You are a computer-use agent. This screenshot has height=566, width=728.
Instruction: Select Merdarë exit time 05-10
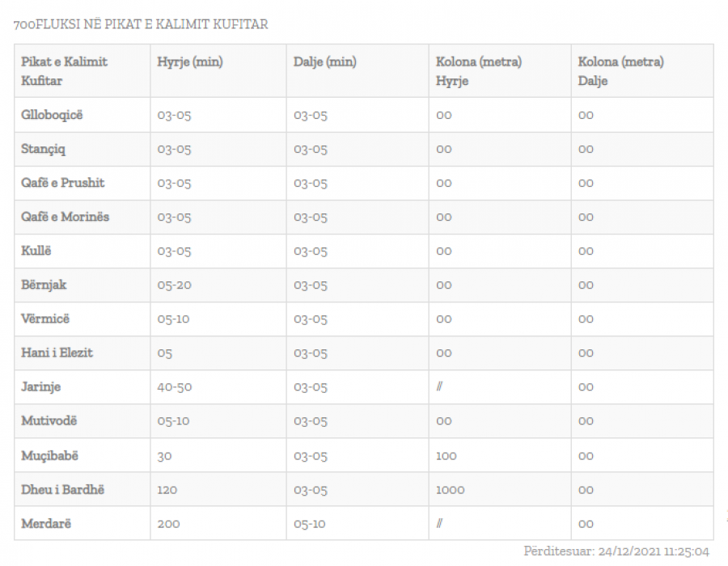click(x=309, y=524)
